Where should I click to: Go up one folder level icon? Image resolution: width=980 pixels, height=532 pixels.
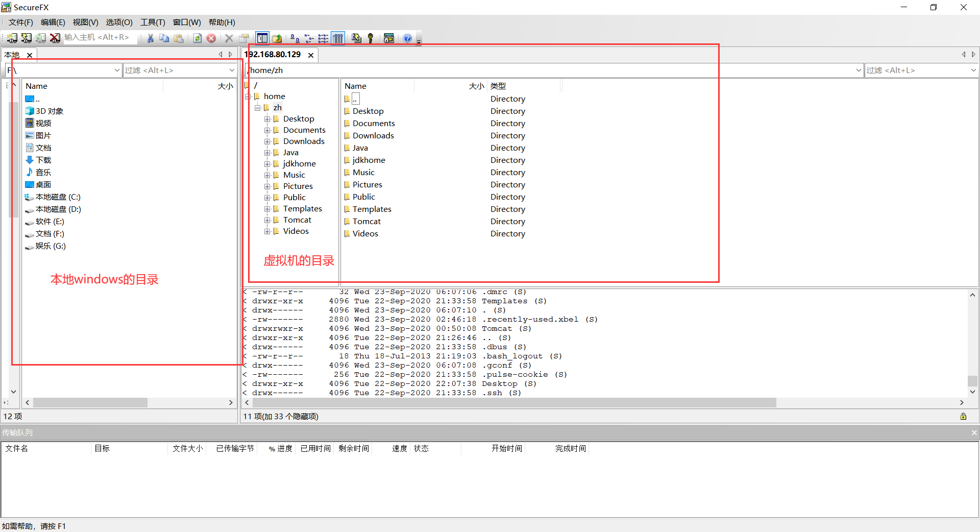277,38
